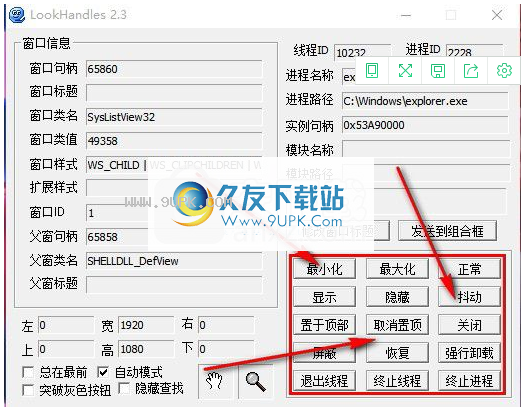Click the 隐藏 hide window button

coord(397,297)
